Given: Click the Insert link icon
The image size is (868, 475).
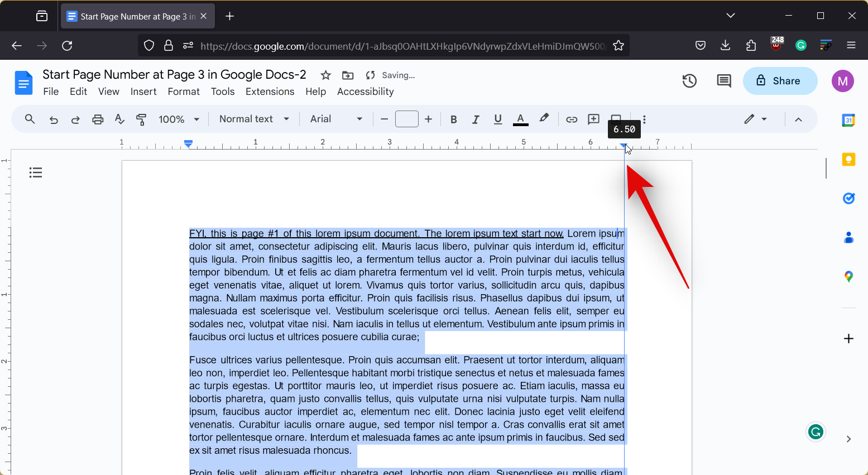Looking at the screenshot, I should 572,119.
